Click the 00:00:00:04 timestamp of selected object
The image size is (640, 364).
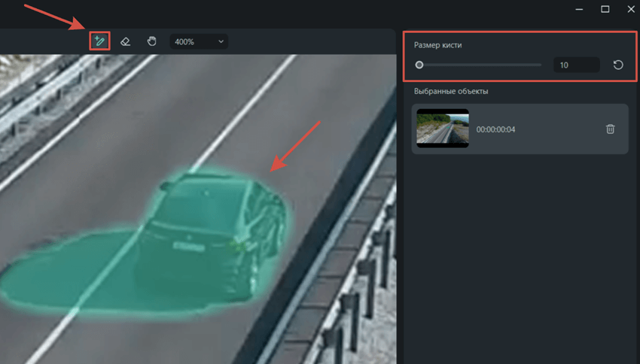point(495,129)
